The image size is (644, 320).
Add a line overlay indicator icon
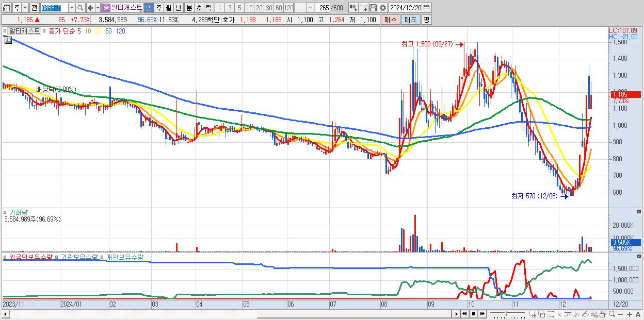coord(363,8)
